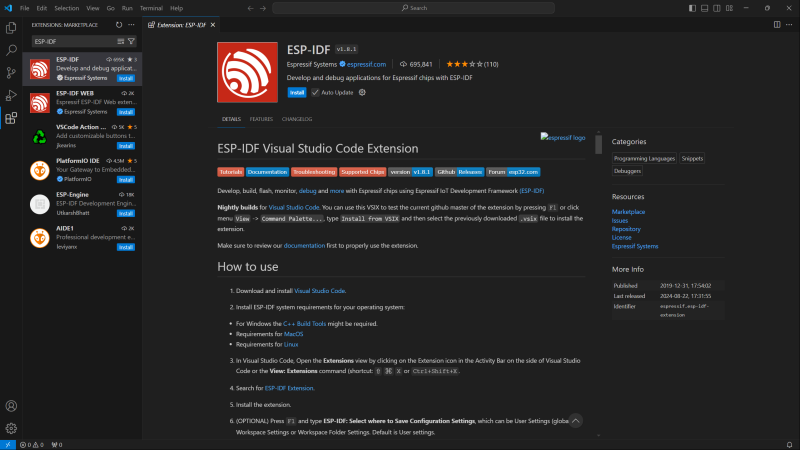Select the DETAILS tab
This screenshot has width=800, height=450.
click(231, 119)
